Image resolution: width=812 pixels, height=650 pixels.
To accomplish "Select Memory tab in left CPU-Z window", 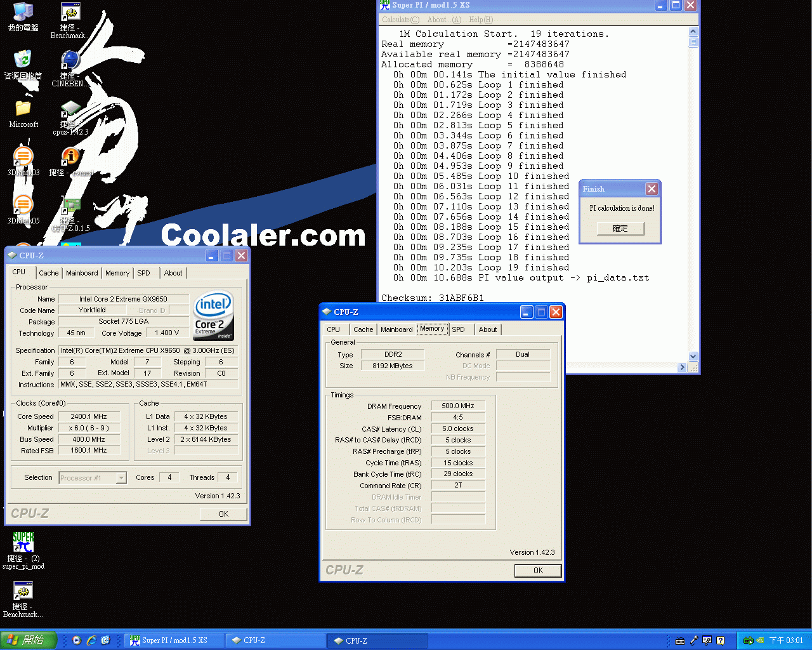I will [117, 273].
